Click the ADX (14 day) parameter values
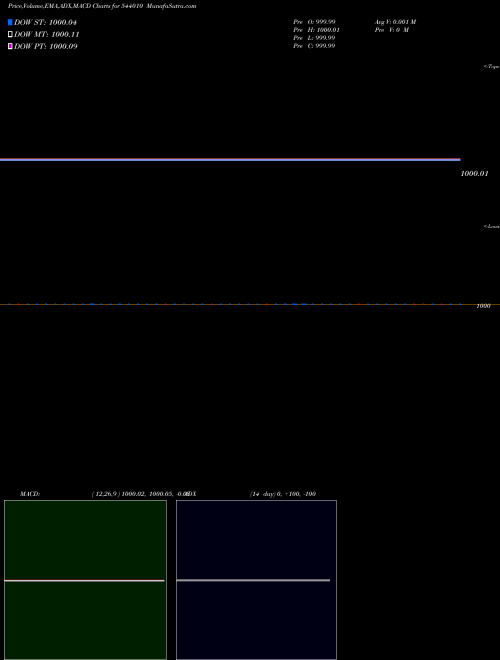The height and width of the screenshot is (660, 500). pyautogui.click(x=283, y=494)
